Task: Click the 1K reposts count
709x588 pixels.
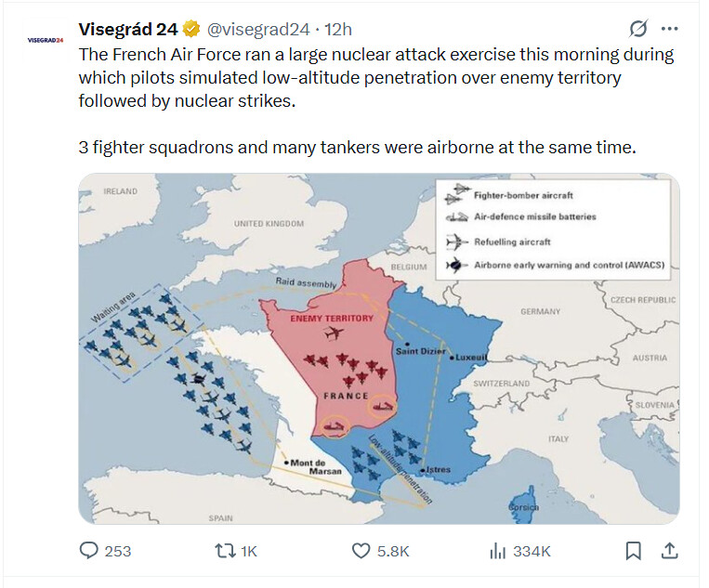Action: [x=249, y=552]
